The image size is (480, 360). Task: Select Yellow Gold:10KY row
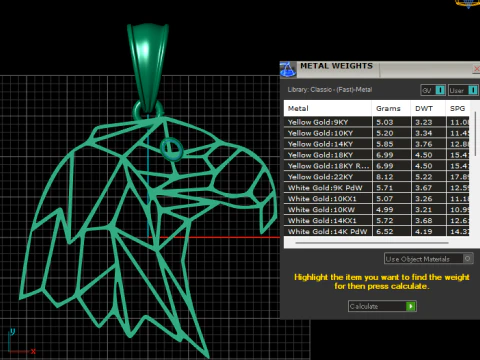[377, 133]
